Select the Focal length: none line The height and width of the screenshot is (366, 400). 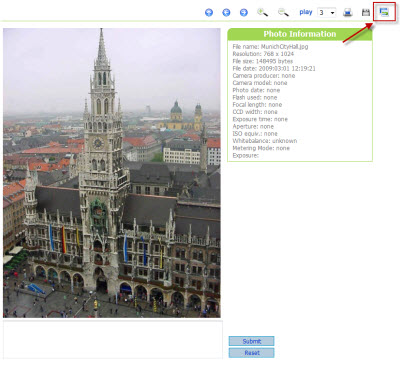click(x=257, y=105)
